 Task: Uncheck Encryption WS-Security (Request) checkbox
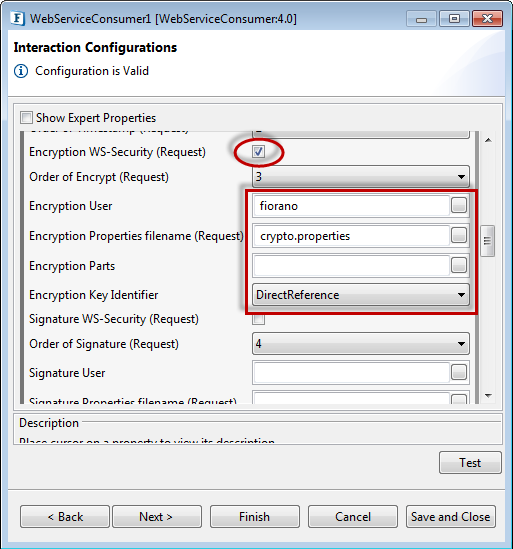(x=258, y=152)
